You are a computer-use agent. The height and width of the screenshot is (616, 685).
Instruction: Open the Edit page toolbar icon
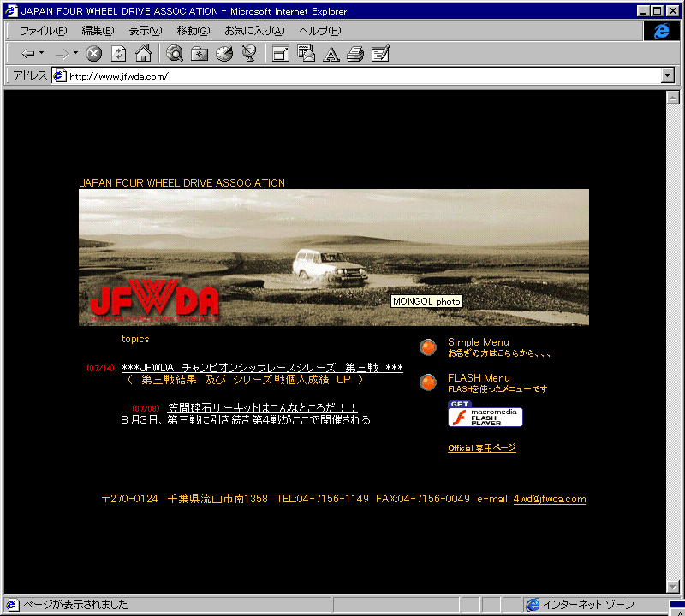(380, 54)
